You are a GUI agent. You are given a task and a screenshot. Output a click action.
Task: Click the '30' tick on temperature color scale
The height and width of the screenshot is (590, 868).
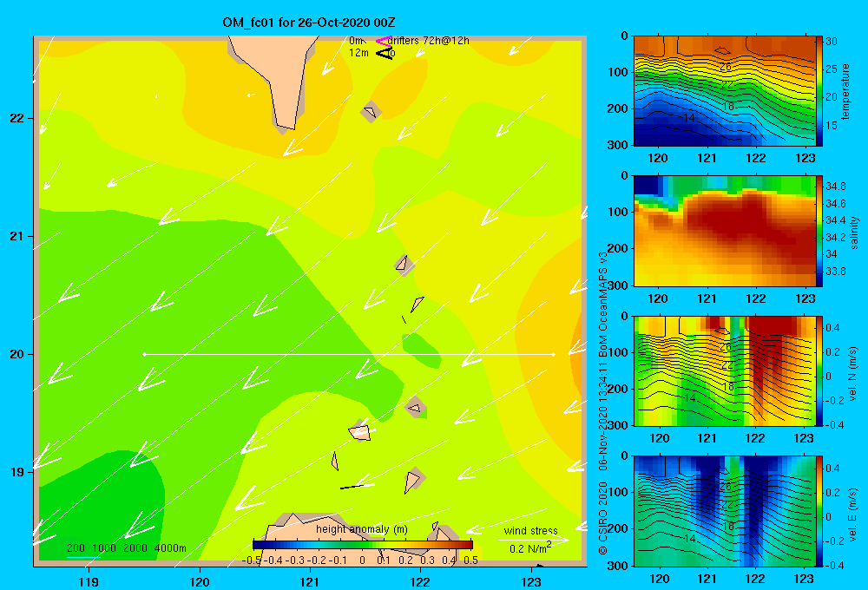pos(832,42)
